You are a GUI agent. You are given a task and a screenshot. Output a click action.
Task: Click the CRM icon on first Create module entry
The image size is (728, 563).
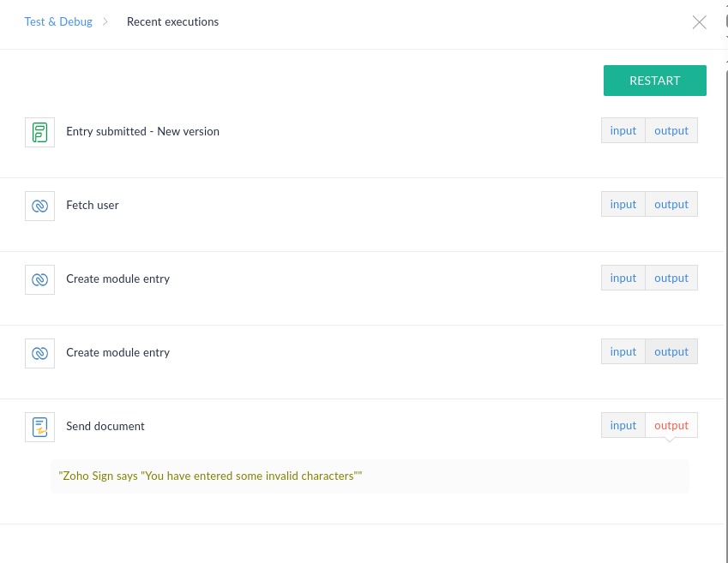pyautogui.click(x=39, y=279)
